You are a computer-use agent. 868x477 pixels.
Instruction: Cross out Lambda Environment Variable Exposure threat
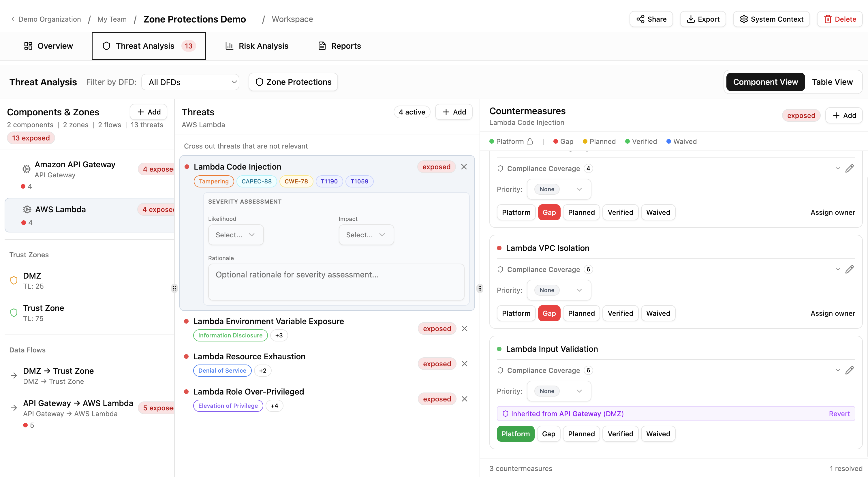coord(464,328)
